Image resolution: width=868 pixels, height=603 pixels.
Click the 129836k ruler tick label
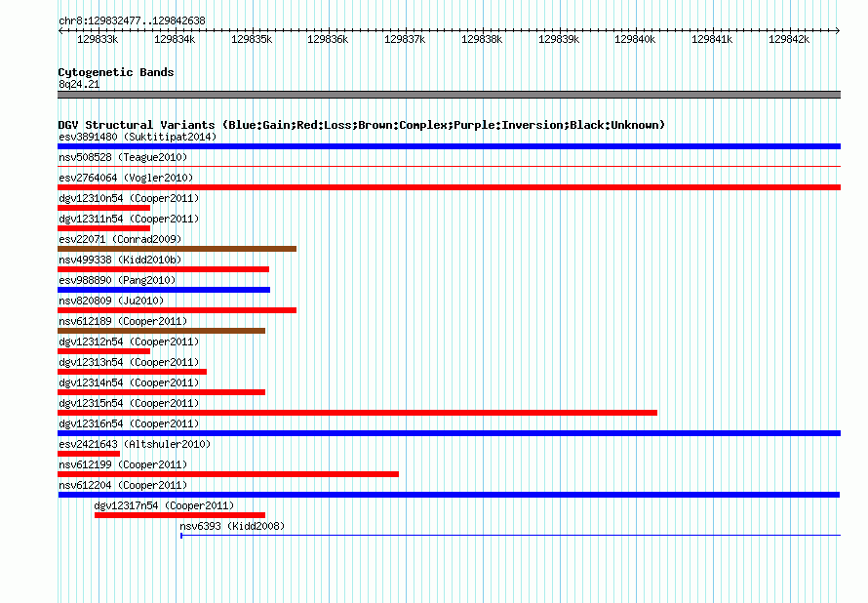(x=328, y=39)
